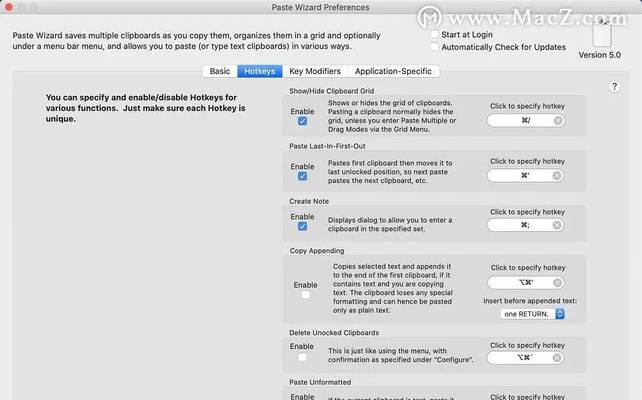
Task: Click the 'Copy Appending' section heading
Action: [317, 251]
